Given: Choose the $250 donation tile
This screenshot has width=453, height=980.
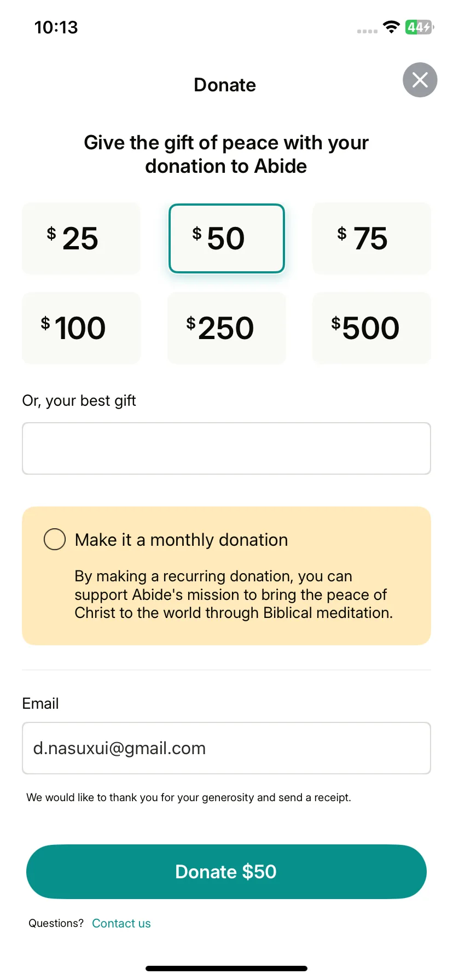Looking at the screenshot, I should (x=226, y=328).
